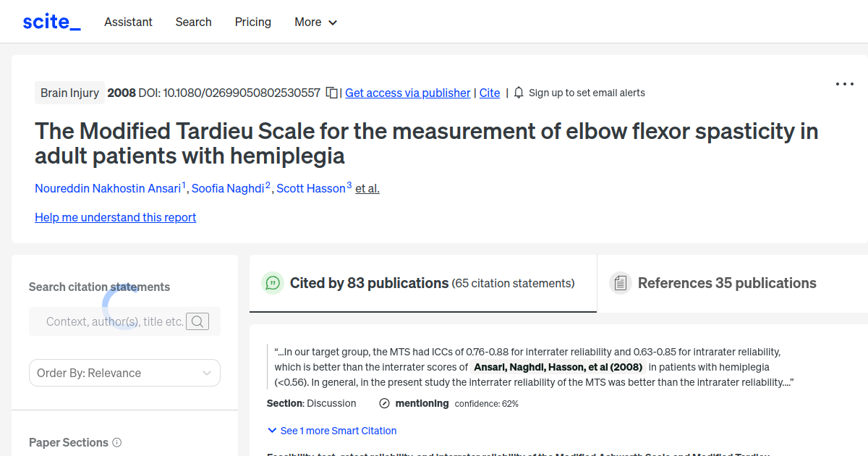Select the Assistant menu item

(x=128, y=22)
